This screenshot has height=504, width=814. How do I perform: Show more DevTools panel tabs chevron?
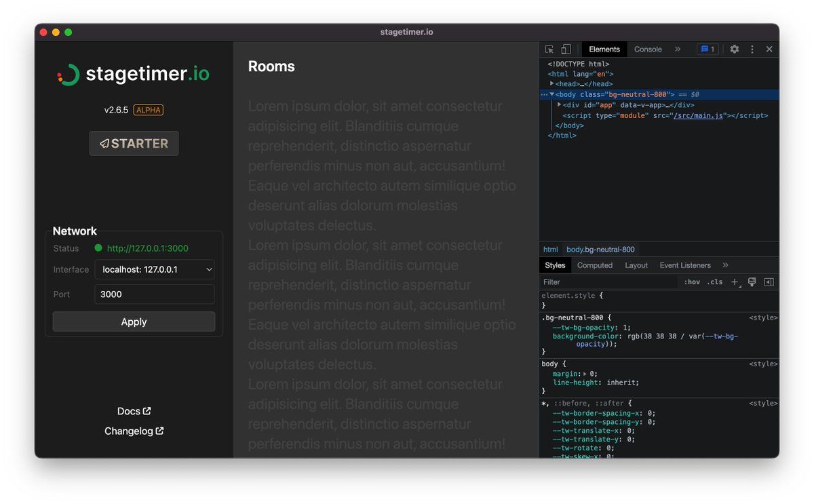click(677, 50)
